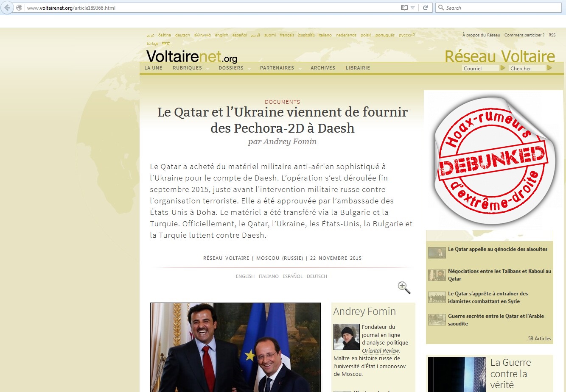Open the RSS feed link
Image resolution: width=566 pixels, height=392 pixels.
(552, 35)
